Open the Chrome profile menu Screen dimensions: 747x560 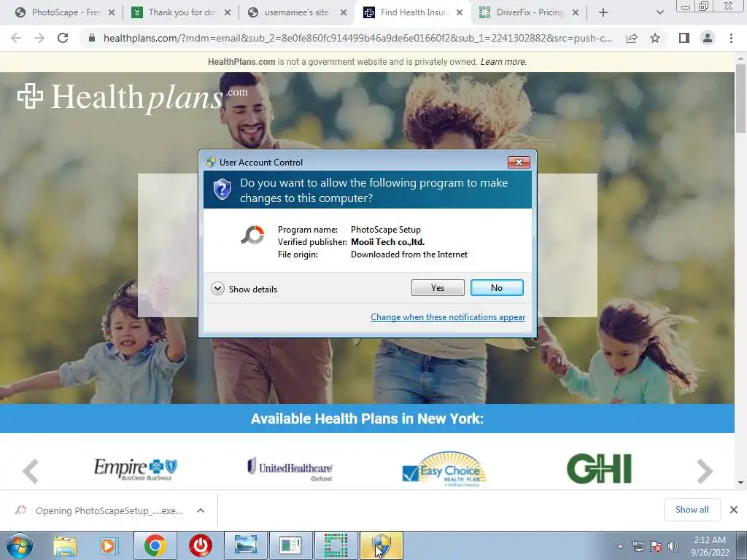pos(708,38)
